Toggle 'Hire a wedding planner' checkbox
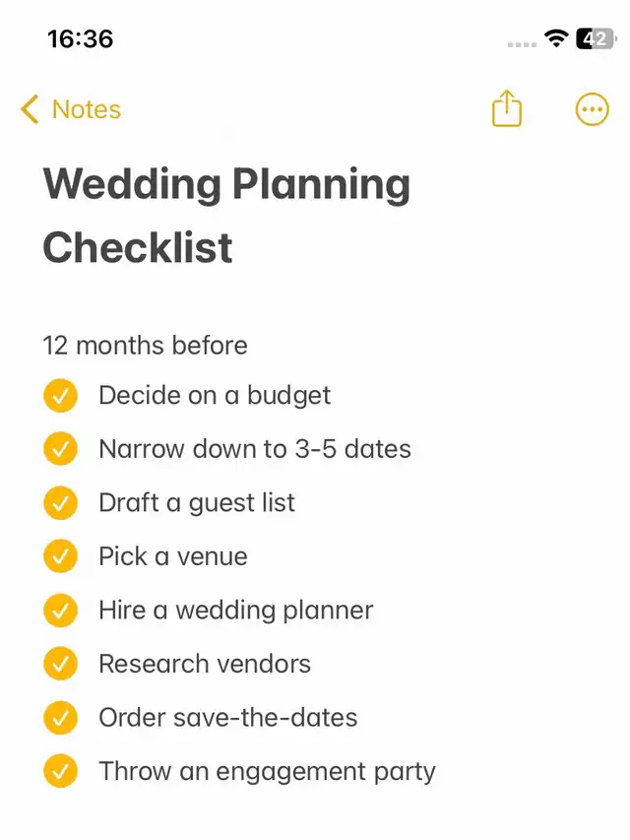This screenshot has width=630, height=840. pos(60,611)
